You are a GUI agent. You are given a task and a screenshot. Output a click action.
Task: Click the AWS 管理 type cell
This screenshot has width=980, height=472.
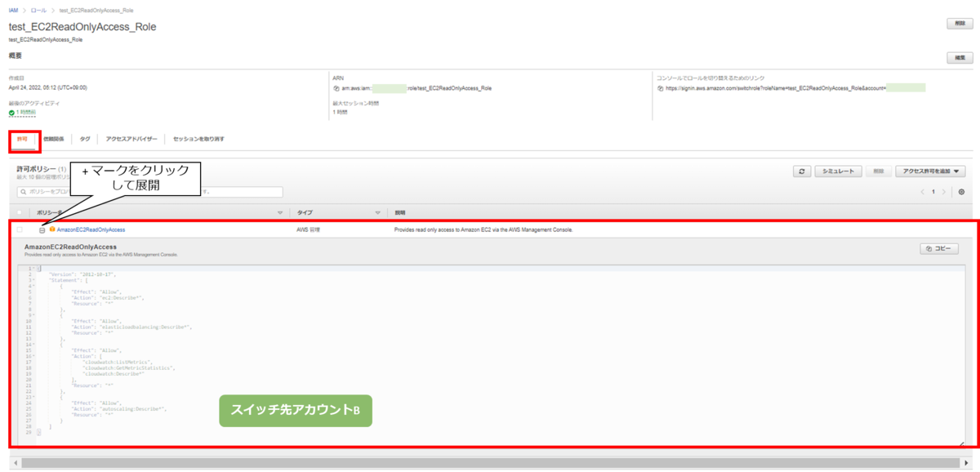308,229
